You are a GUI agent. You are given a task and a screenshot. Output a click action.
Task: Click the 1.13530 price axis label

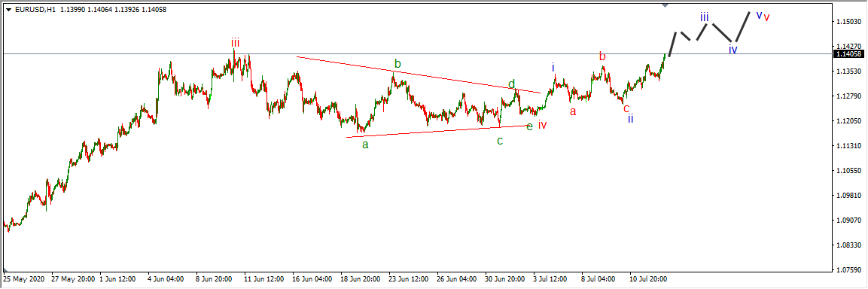click(848, 71)
